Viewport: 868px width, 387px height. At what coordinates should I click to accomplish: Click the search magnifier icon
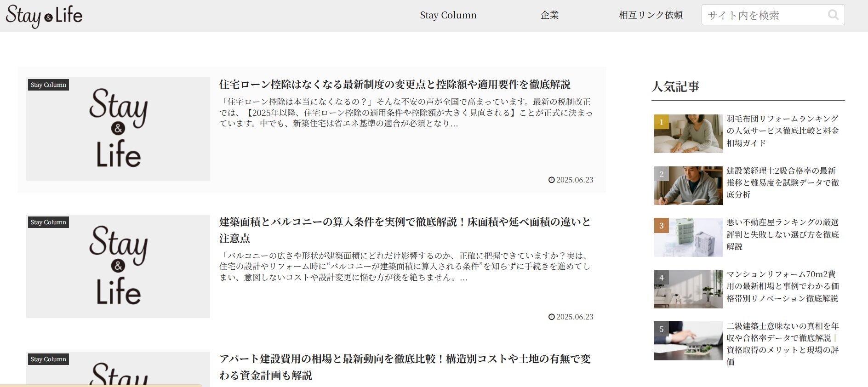tap(833, 15)
